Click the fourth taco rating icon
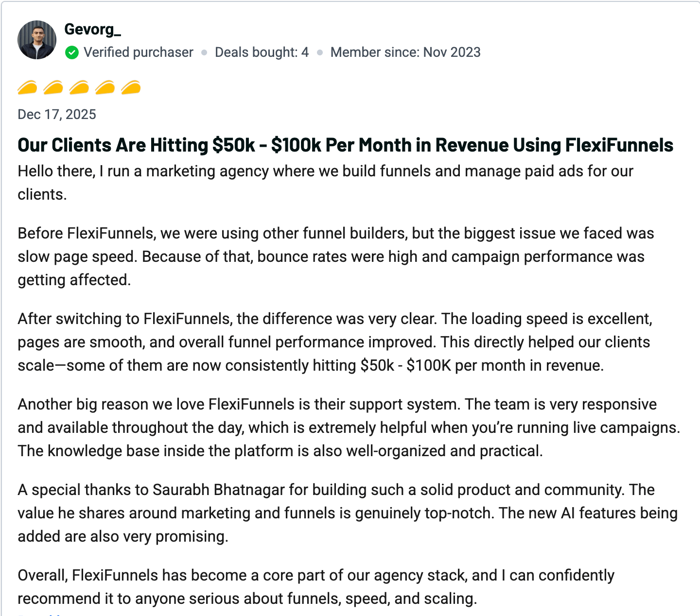 click(x=105, y=87)
